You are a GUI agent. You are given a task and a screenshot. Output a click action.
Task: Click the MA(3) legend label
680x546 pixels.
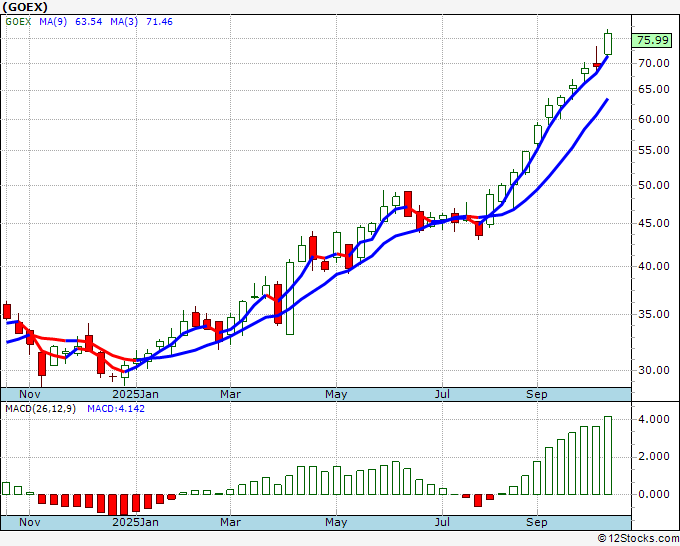click(x=124, y=22)
